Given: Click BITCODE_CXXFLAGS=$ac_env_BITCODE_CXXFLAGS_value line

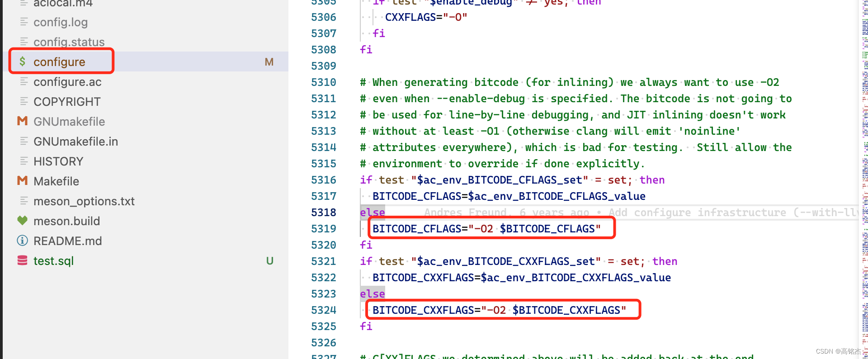Looking at the screenshot, I should click(x=522, y=278).
